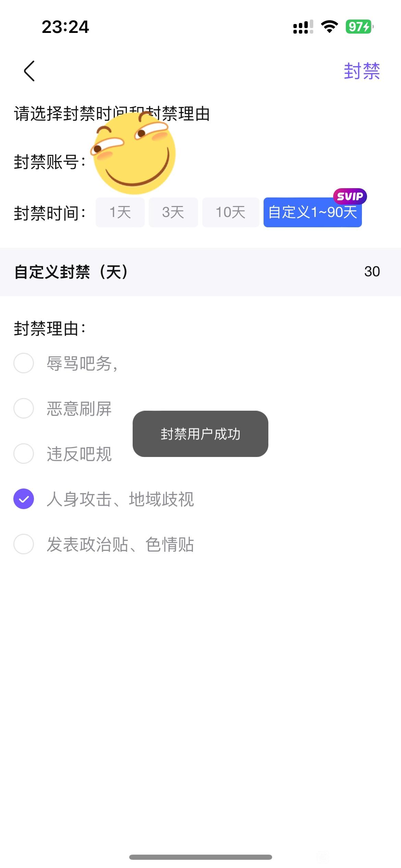Screen dimensions: 401x868
Task: Select 辱骂吧务 reason radio button
Action: pyautogui.click(x=24, y=363)
